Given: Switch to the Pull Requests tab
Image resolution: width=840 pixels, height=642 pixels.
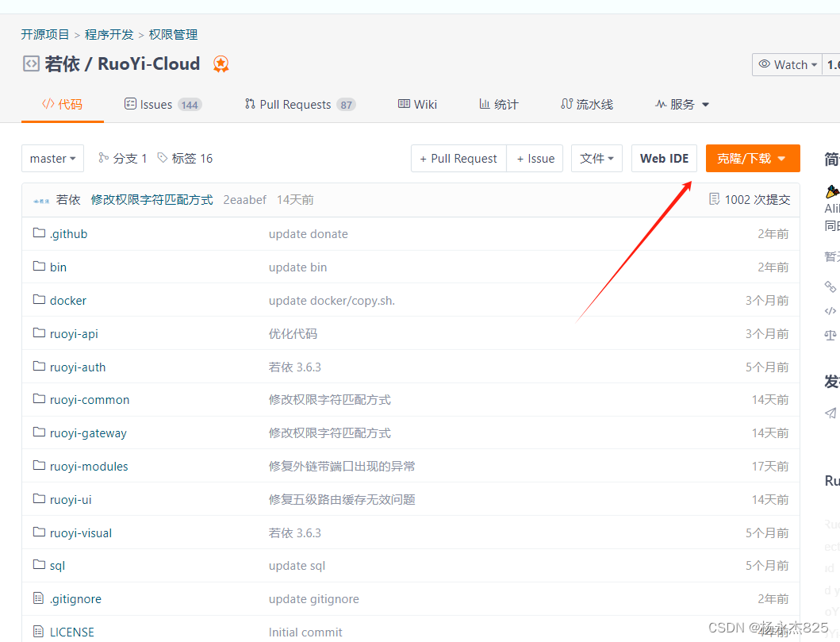Looking at the screenshot, I should 300,105.
